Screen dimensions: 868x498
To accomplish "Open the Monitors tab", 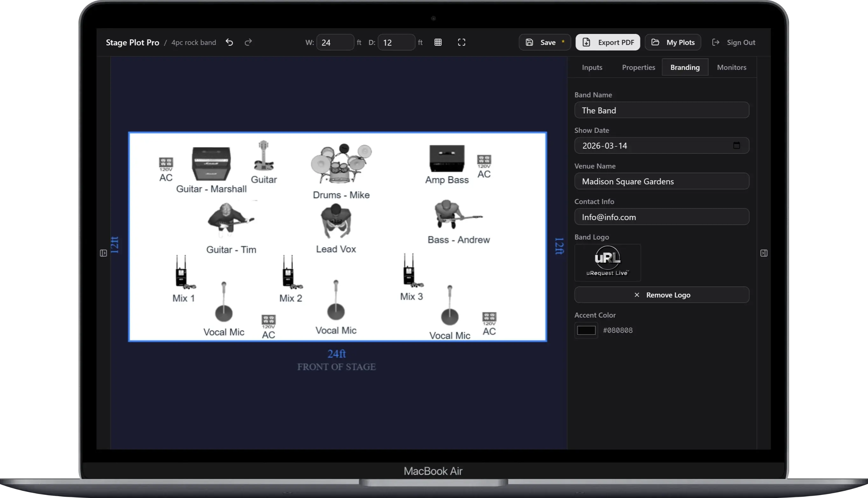I will tap(731, 67).
